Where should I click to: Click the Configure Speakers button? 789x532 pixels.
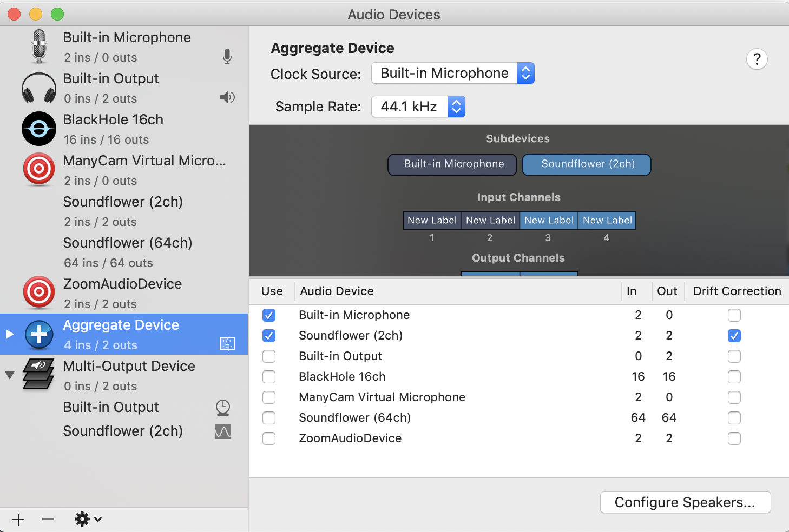tap(685, 502)
